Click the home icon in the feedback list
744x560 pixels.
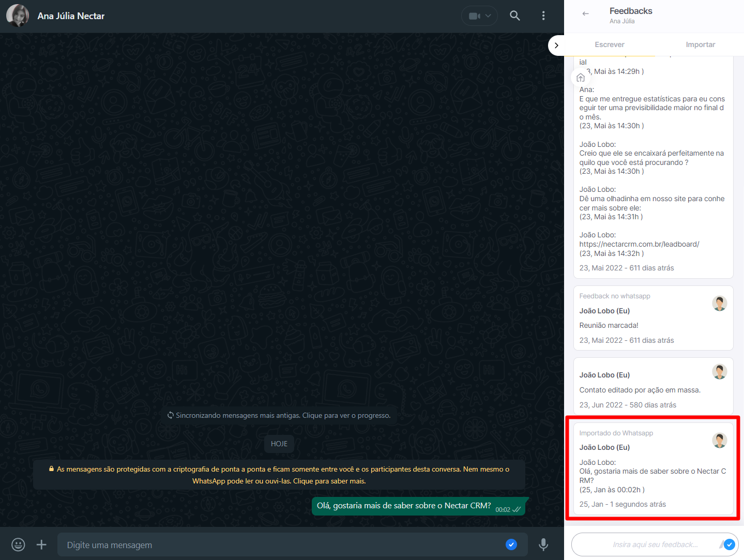pyautogui.click(x=581, y=78)
